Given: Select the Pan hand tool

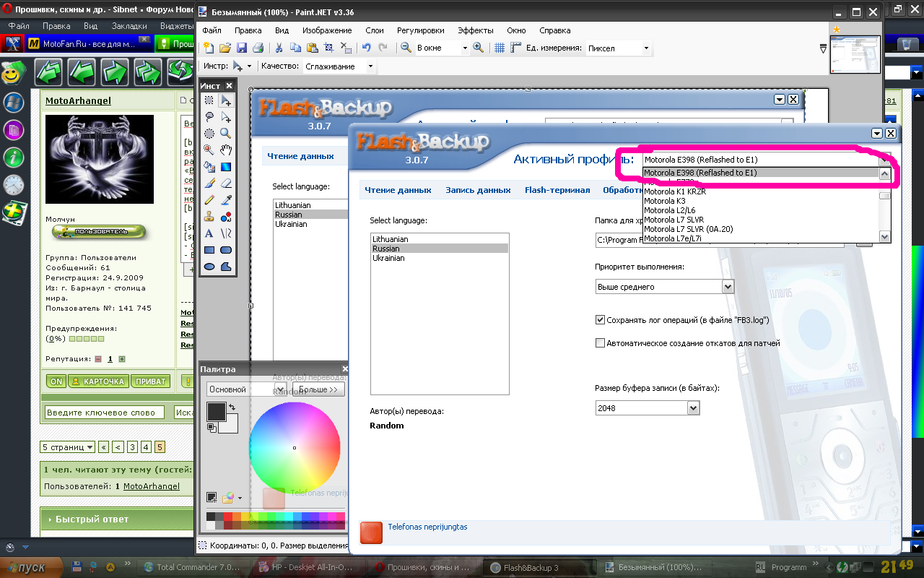Looking at the screenshot, I should tap(226, 150).
